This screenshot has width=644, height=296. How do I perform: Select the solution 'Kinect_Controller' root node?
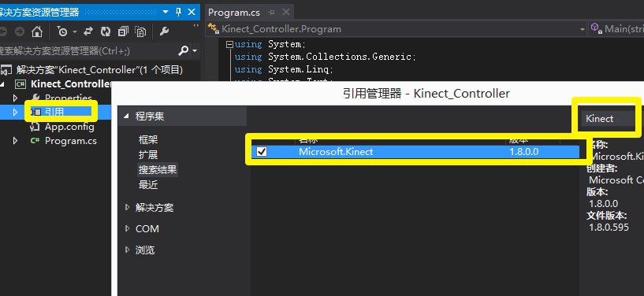(100, 70)
